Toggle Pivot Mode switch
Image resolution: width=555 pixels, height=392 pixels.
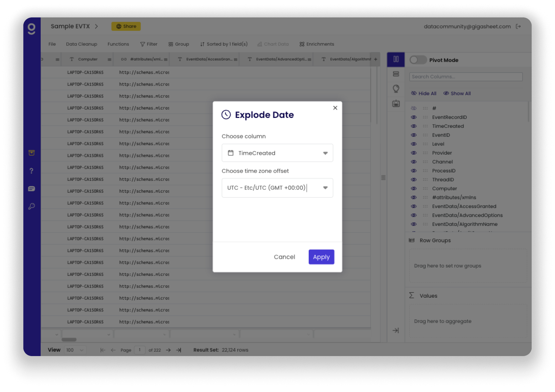418,60
